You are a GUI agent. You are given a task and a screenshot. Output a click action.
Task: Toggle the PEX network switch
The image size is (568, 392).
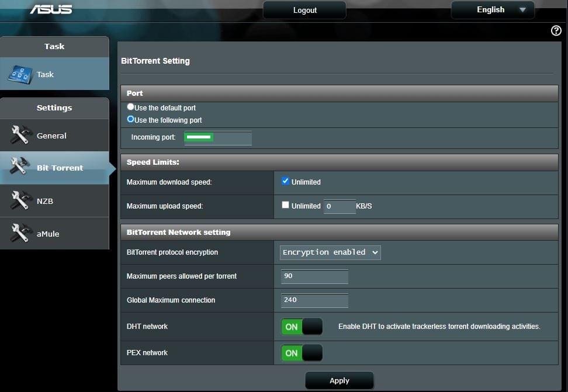point(302,353)
